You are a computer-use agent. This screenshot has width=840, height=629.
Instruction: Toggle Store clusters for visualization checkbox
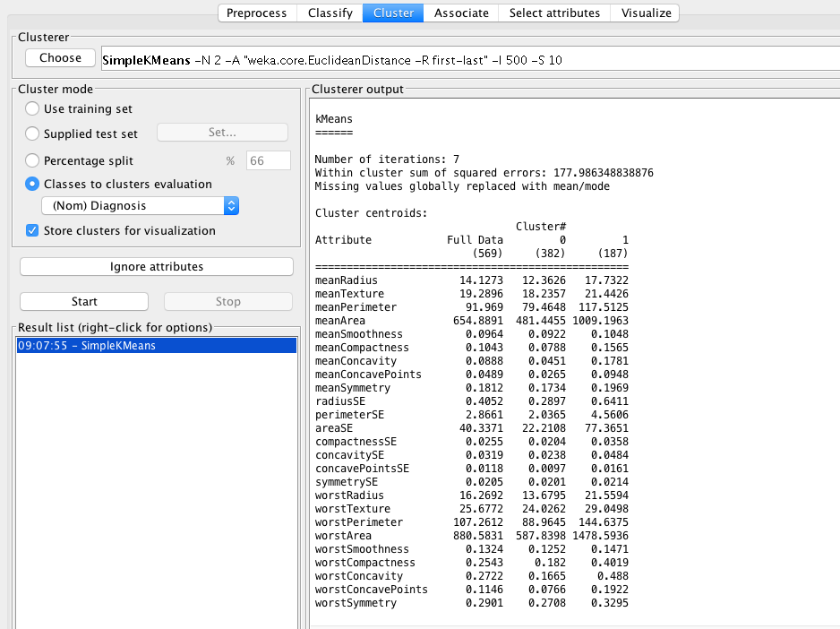32,230
